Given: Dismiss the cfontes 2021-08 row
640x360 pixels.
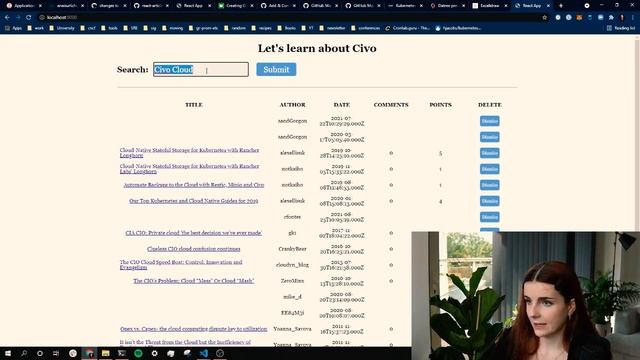Looking at the screenshot, I should [x=489, y=217].
